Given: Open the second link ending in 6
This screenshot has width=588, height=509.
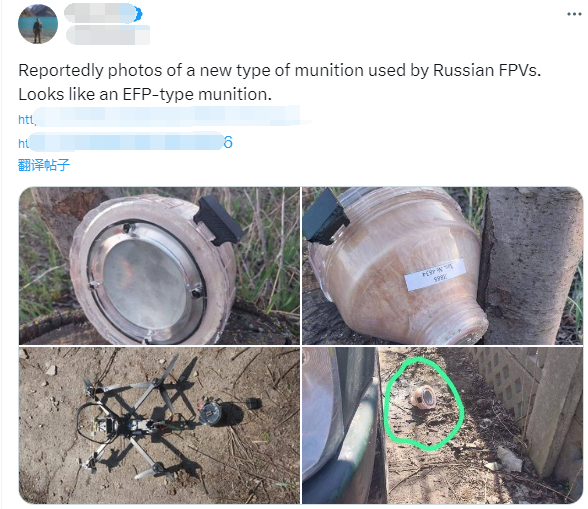Looking at the screenshot, I should [x=125, y=142].
